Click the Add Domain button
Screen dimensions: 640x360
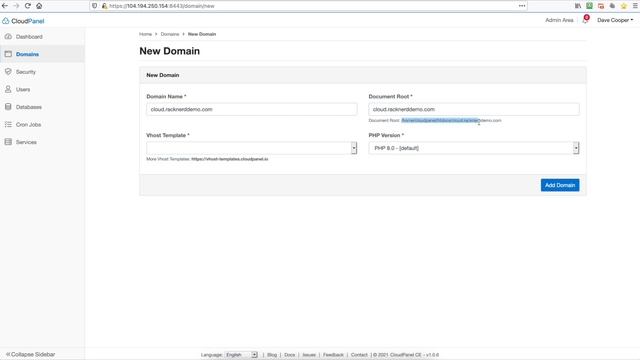tap(560, 185)
